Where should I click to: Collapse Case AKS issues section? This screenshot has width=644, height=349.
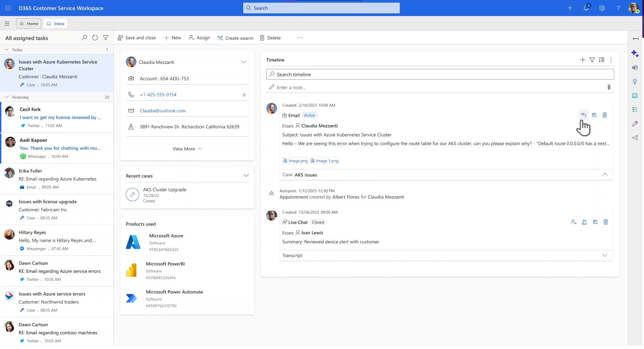tap(605, 174)
